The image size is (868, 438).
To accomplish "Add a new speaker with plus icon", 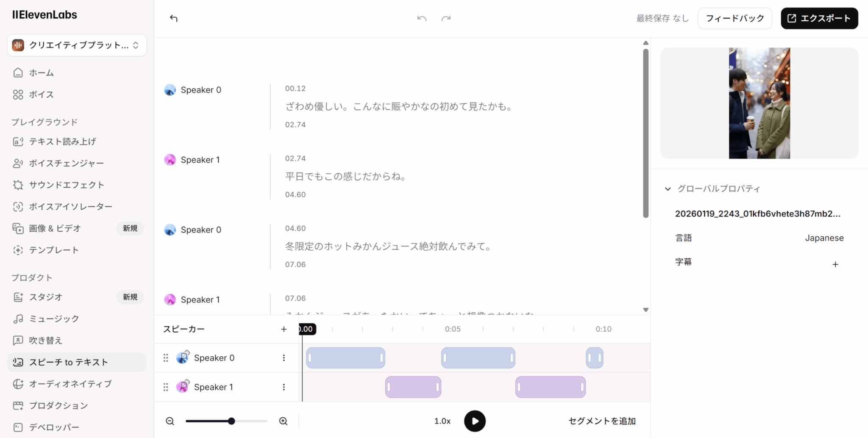I will pos(284,329).
